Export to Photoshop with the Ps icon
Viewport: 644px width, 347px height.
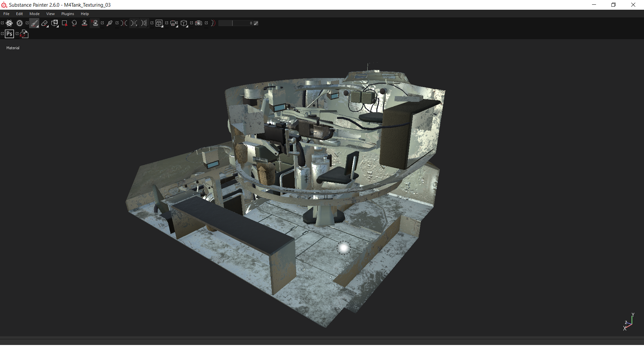click(9, 34)
